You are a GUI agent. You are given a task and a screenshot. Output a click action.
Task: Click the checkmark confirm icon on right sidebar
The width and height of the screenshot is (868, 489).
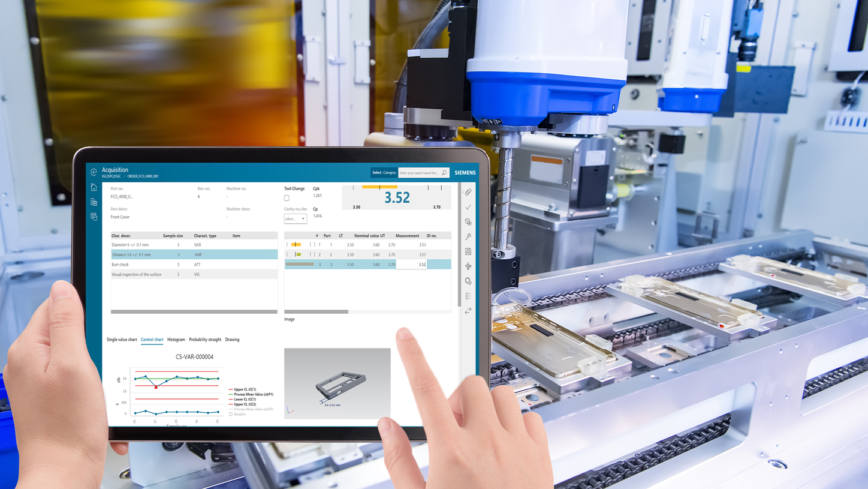[x=468, y=206]
